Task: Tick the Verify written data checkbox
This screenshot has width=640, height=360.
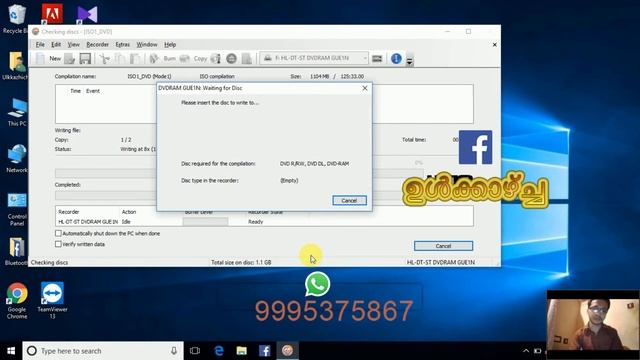Action: [58, 244]
